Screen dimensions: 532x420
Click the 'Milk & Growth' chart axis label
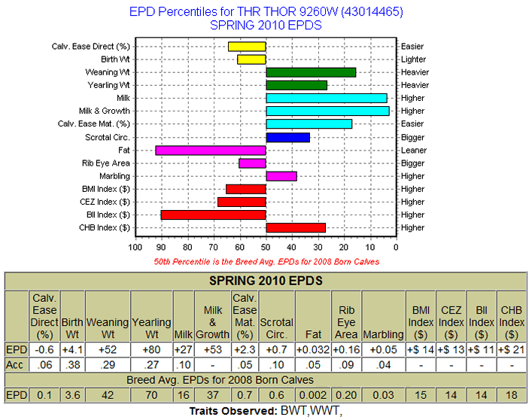click(x=104, y=111)
